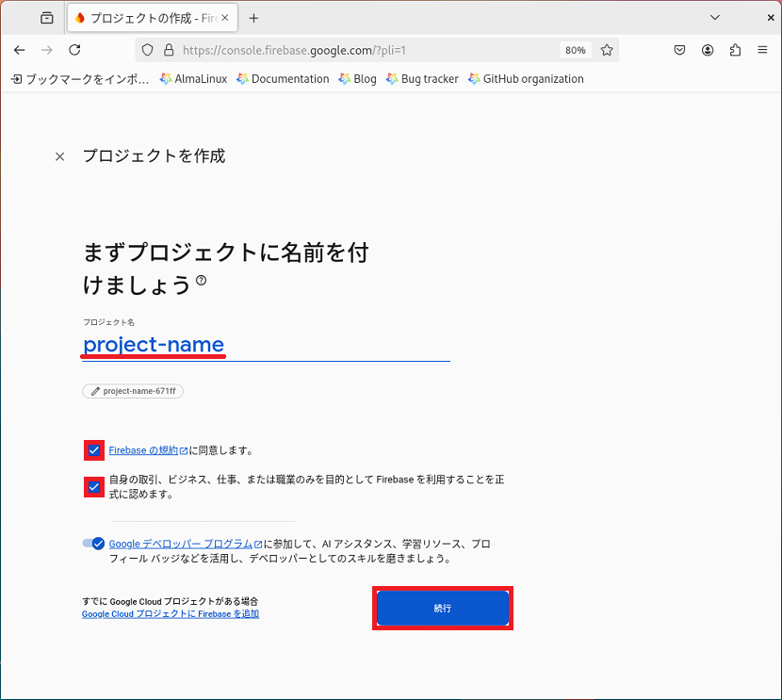Toggle the Firefox View tab icon
This screenshot has height=700, width=782.
(47, 18)
